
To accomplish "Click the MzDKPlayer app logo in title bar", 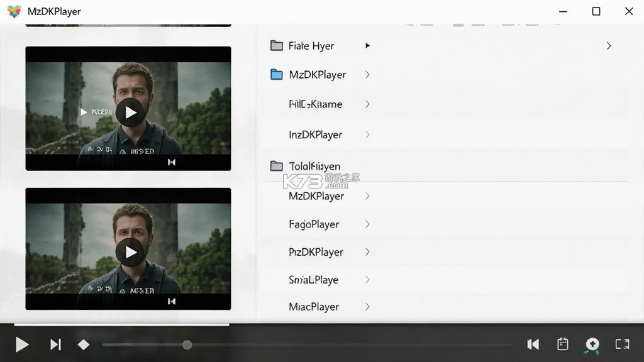I will [x=14, y=11].
